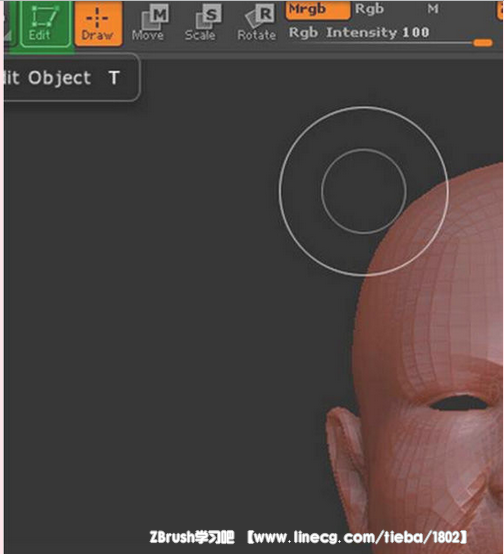This screenshot has width=504, height=554.
Task: Activate the Draw tool
Action: point(98,23)
